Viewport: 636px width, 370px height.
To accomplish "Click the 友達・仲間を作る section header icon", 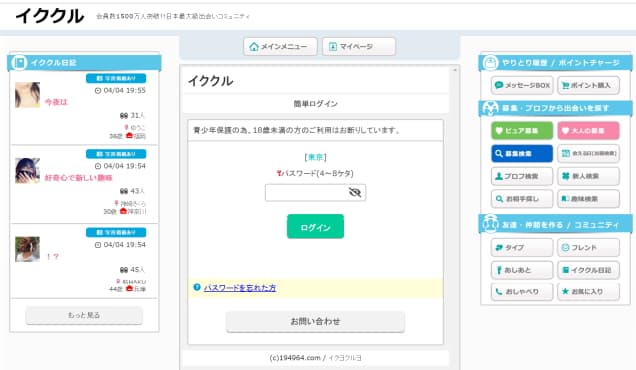I will pyautogui.click(x=490, y=224).
